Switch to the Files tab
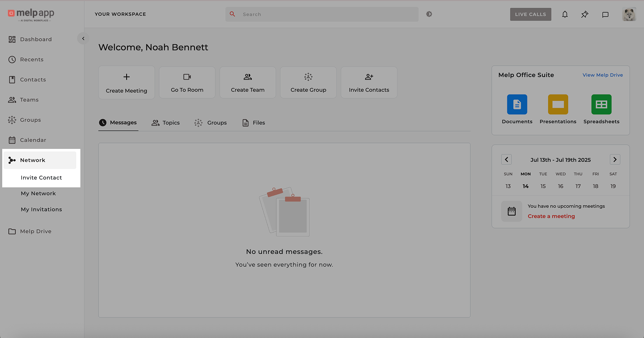 pyautogui.click(x=254, y=123)
